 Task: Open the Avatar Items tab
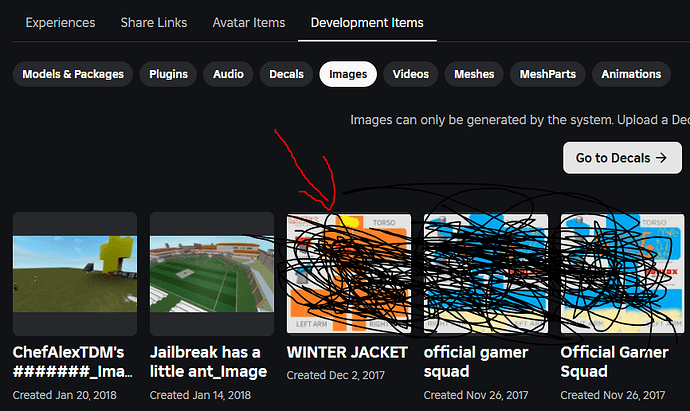pos(249,22)
